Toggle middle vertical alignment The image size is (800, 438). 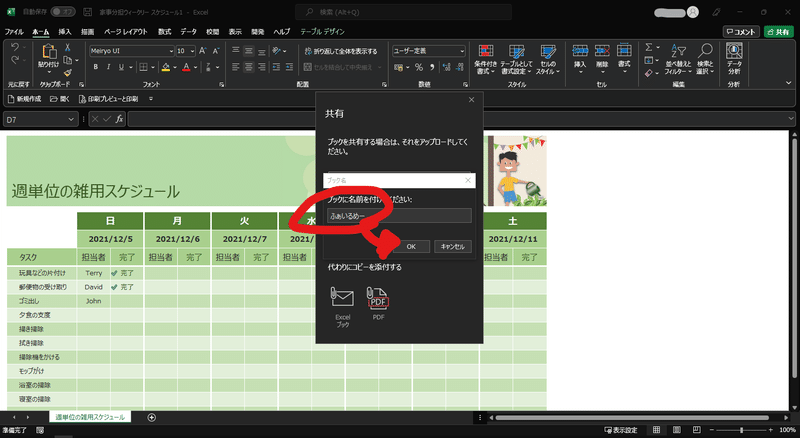(248, 51)
